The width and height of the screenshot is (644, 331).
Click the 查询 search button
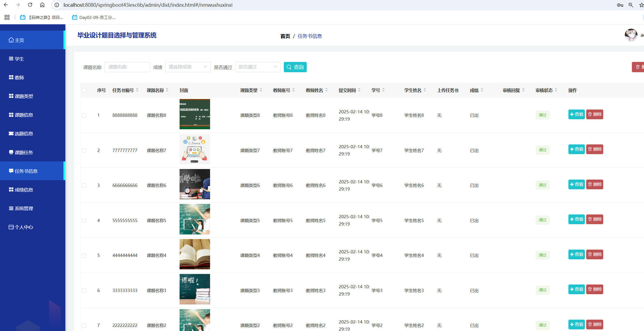tap(295, 67)
